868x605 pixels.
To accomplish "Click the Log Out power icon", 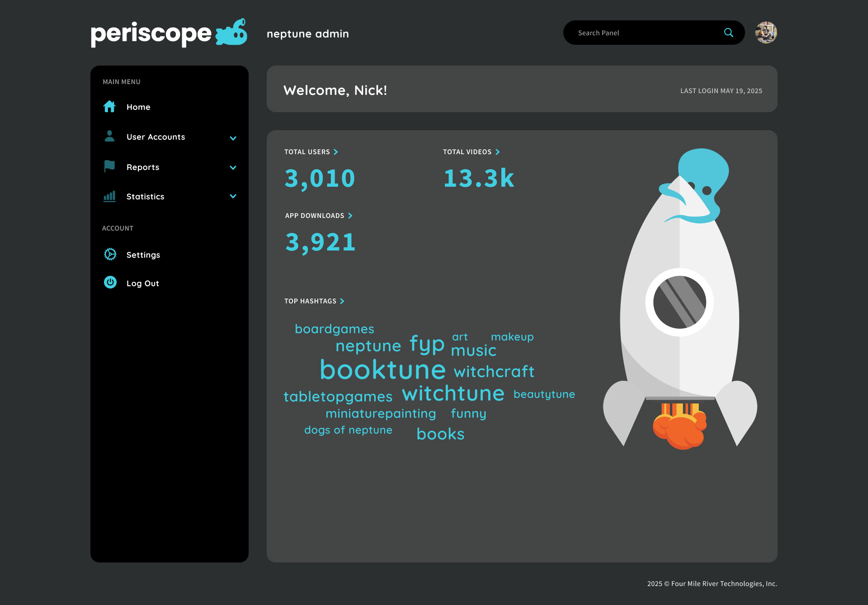I will (110, 283).
